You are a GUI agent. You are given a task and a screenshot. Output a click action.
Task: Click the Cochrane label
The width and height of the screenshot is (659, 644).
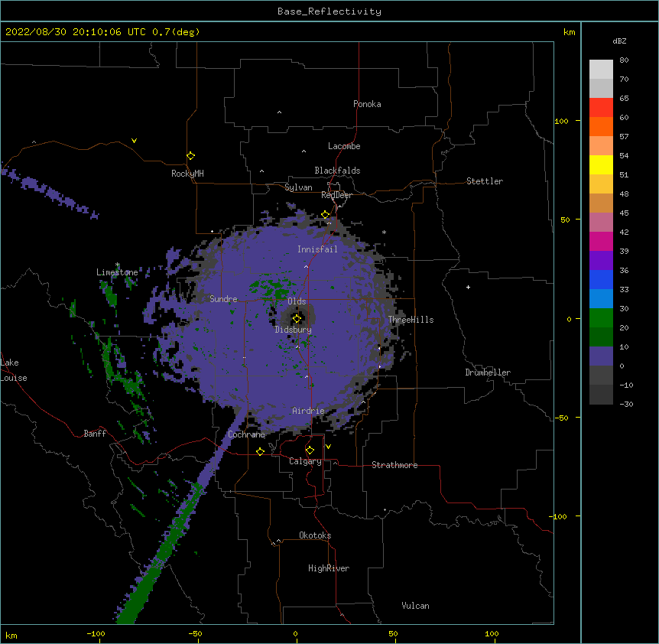246,434
